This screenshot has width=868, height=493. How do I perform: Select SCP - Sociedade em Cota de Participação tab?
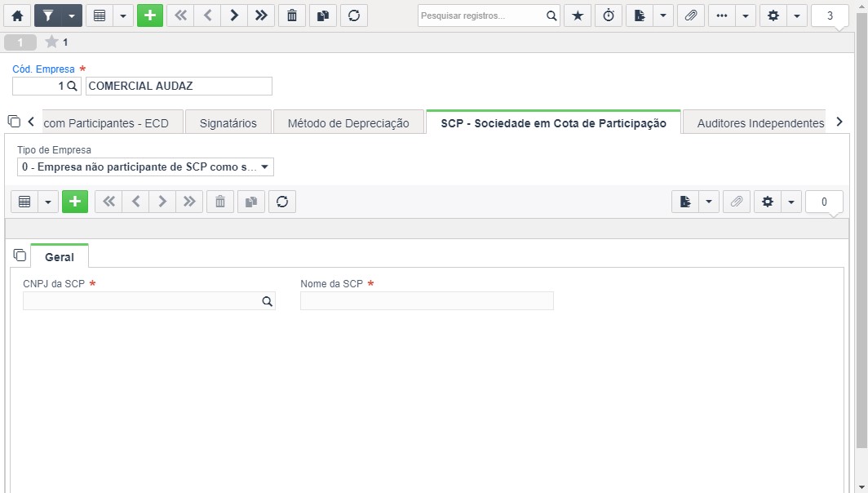[x=554, y=123]
